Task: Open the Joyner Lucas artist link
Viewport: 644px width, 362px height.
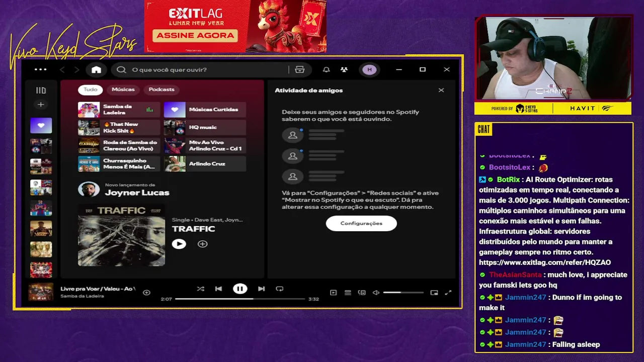Action: click(x=137, y=193)
